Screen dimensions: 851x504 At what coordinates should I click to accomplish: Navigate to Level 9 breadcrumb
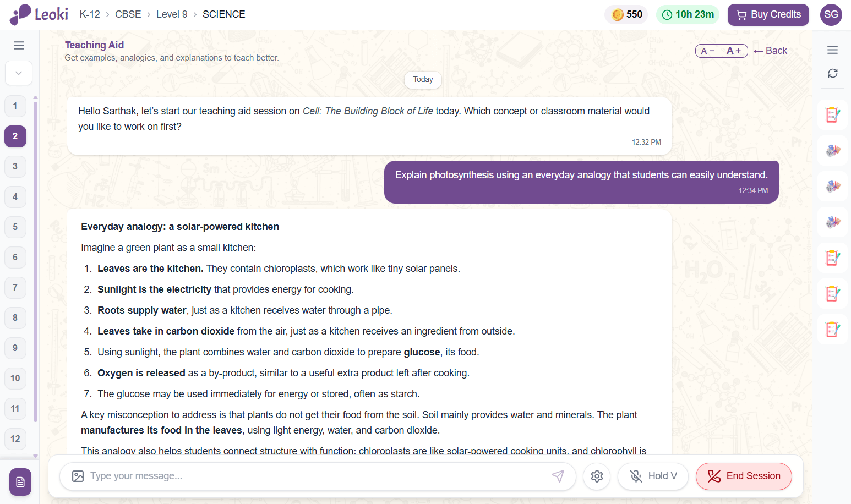tap(172, 14)
